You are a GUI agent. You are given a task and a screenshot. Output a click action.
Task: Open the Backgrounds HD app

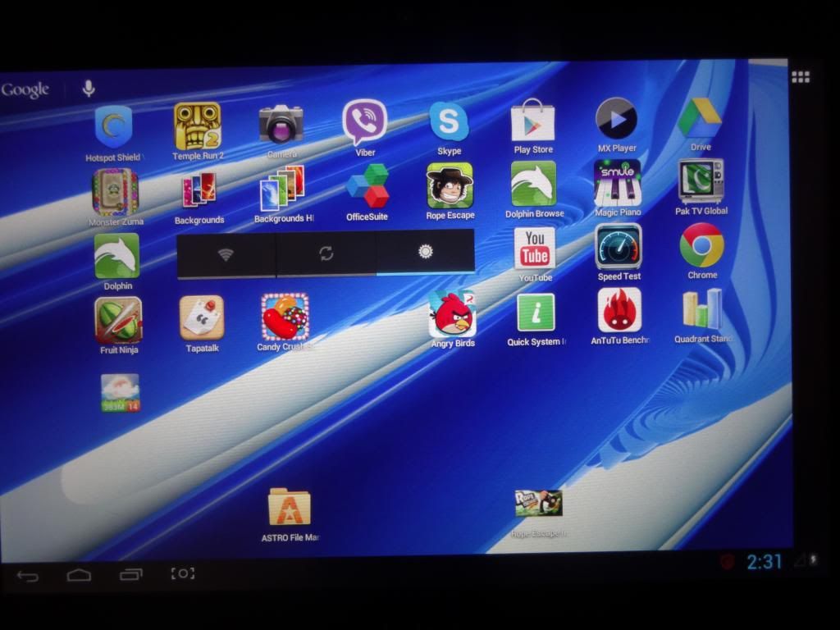[x=282, y=188]
